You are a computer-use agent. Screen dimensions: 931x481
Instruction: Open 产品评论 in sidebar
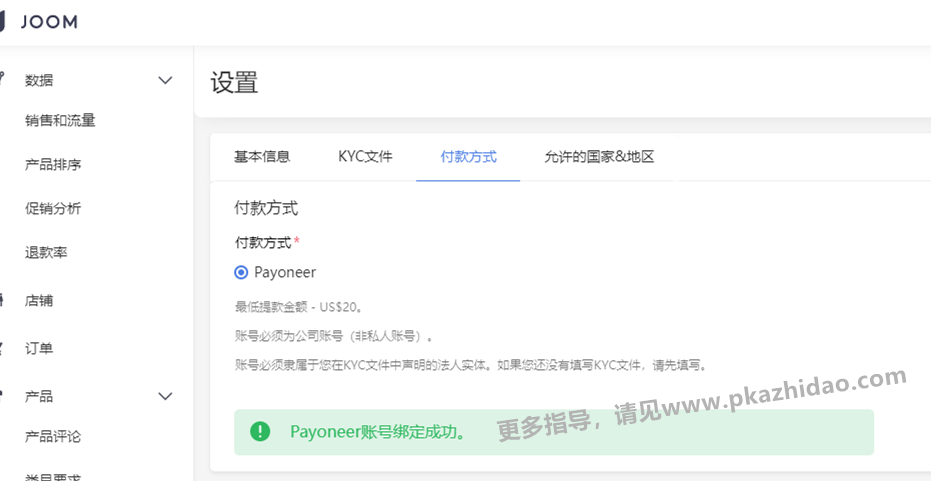[x=53, y=437]
